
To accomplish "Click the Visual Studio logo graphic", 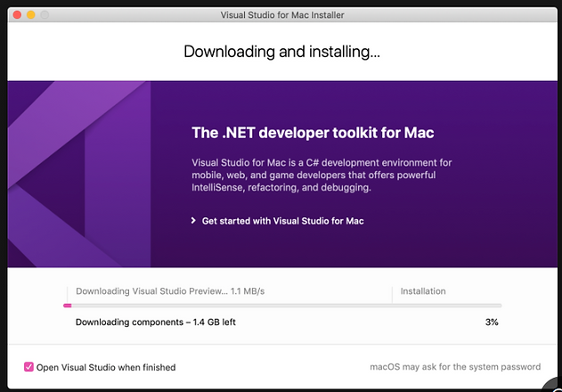I will [x=79, y=174].
